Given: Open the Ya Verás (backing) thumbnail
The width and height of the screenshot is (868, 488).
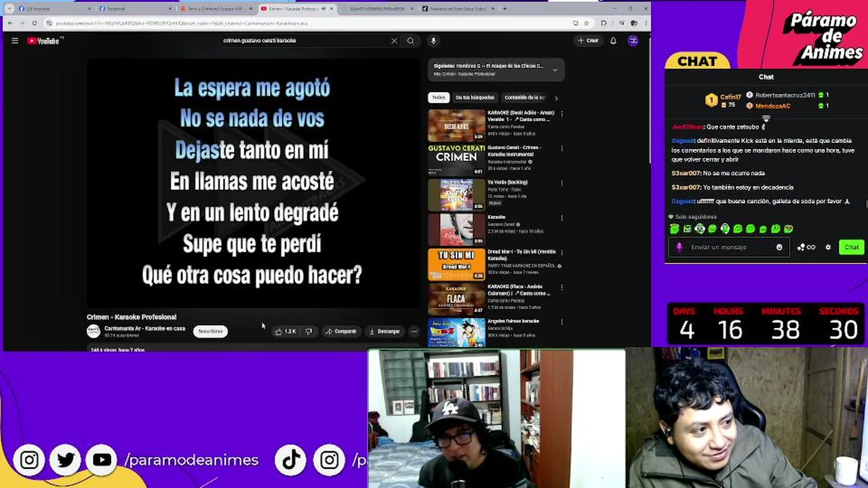Looking at the screenshot, I should (456, 195).
